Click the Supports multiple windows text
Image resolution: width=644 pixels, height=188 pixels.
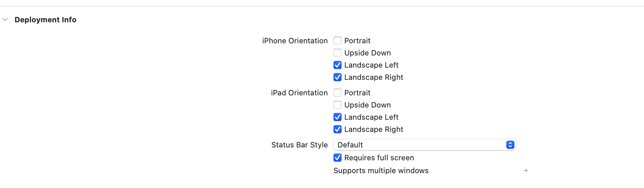(381, 170)
